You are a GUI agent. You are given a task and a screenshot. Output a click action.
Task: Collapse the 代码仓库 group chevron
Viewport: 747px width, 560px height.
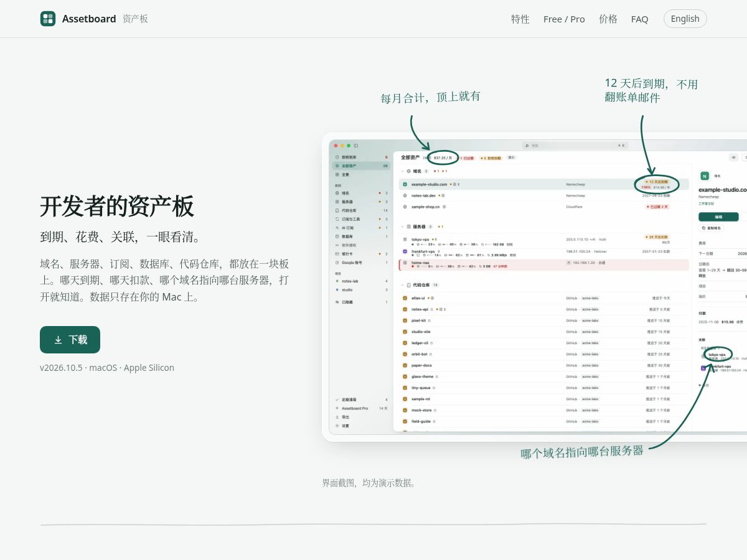402,284
